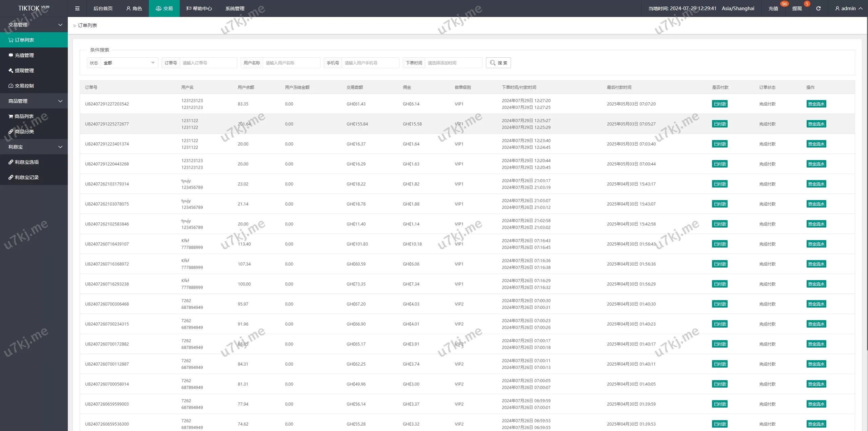Open 交易控制 sidebar item
The height and width of the screenshot is (431, 868).
pyautogui.click(x=24, y=86)
